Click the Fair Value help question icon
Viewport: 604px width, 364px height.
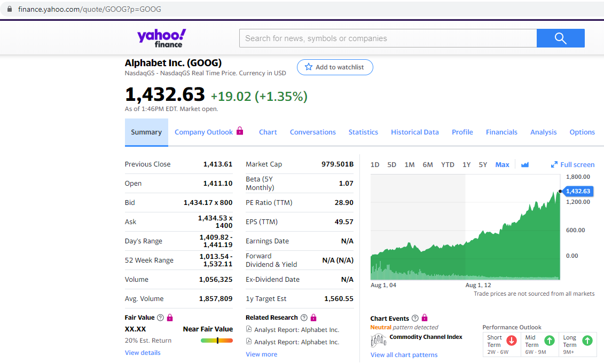[160, 318]
